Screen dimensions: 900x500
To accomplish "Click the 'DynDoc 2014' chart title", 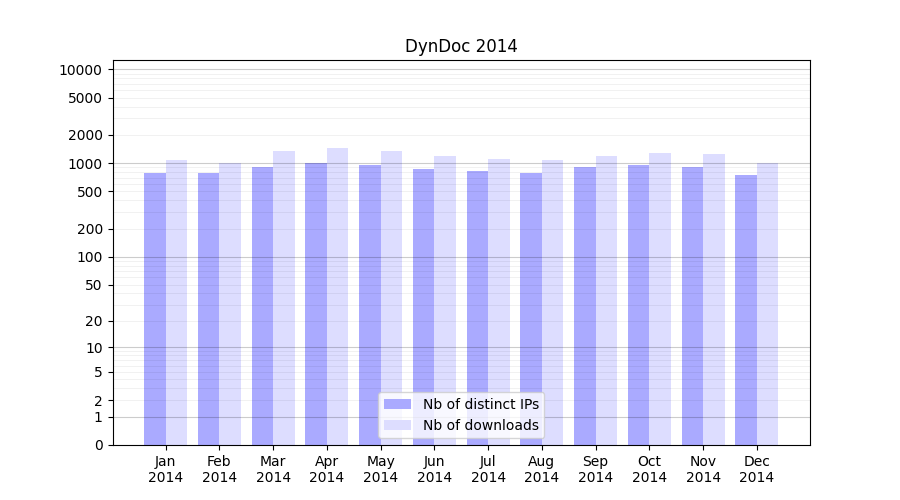I will point(461,46).
